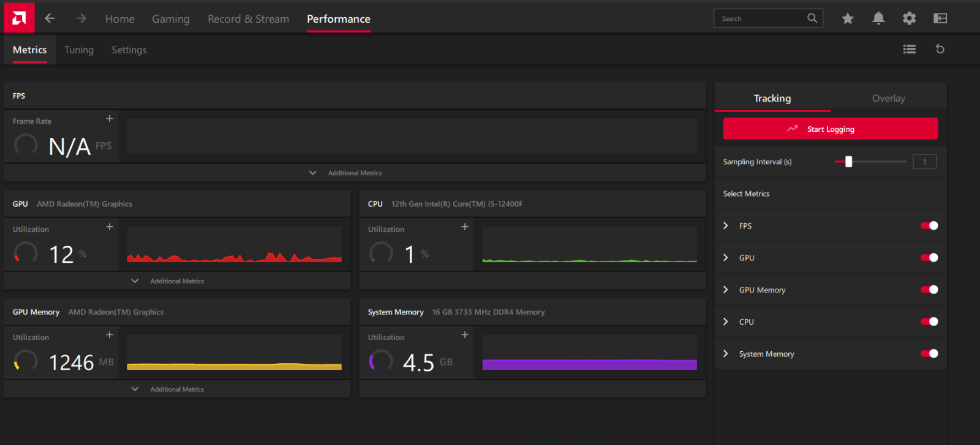980x445 pixels.
Task: Click the GPU Utilization gauge dial
Action: tap(26, 253)
